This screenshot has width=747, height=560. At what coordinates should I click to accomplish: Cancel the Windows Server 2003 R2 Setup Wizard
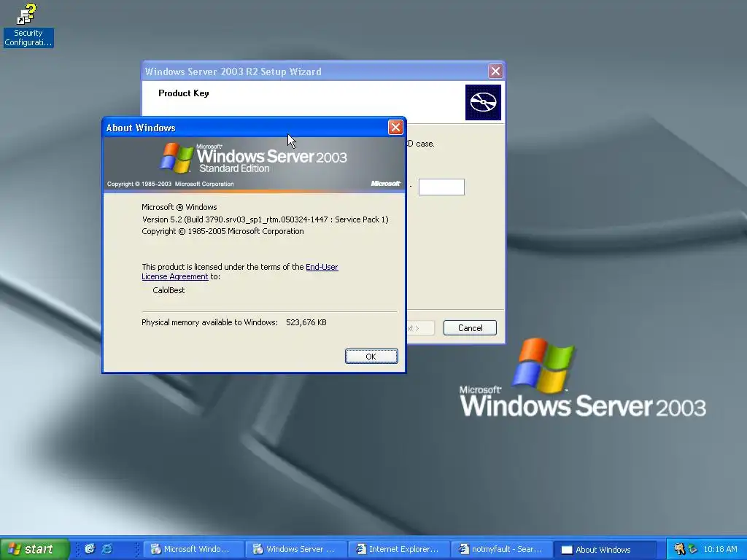(x=470, y=327)
